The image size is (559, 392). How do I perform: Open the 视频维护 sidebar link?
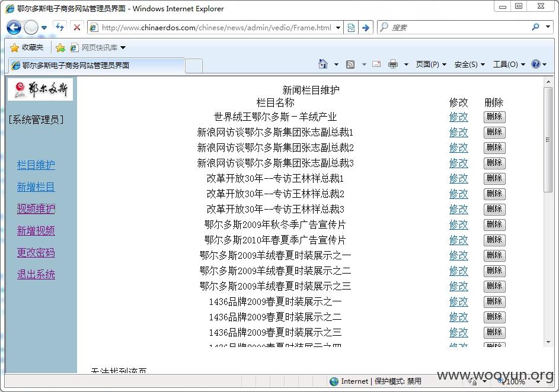coord(36,208)
